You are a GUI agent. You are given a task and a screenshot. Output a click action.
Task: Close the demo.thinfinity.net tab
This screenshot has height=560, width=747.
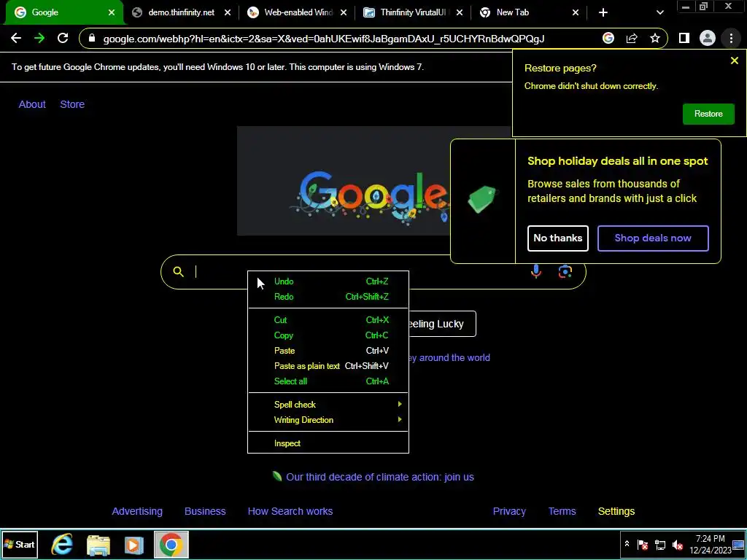(228, 12)
